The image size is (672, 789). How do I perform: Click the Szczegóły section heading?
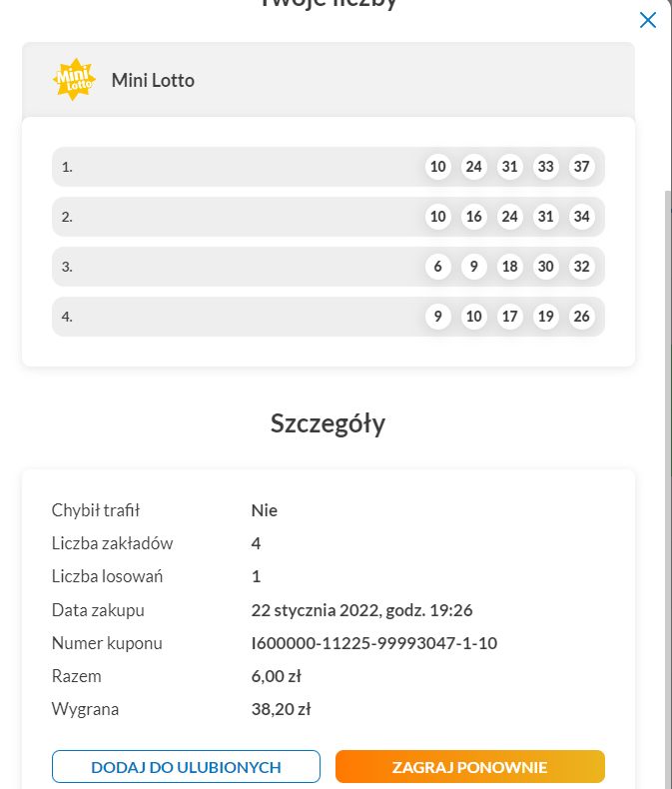tap(328, 423)
